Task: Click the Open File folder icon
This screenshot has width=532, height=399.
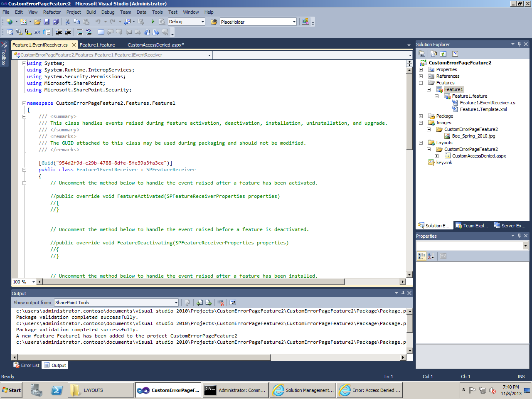Action: (x=37, y=22)
